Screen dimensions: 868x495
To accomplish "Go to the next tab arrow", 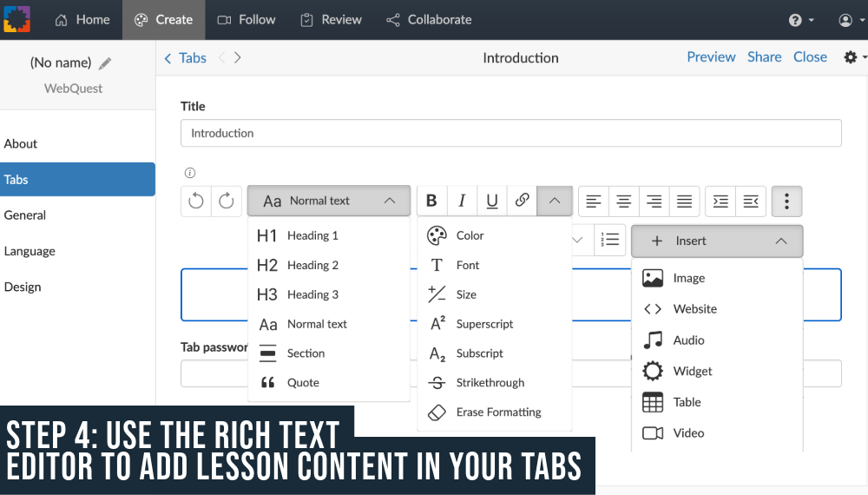I will point(238,57).
